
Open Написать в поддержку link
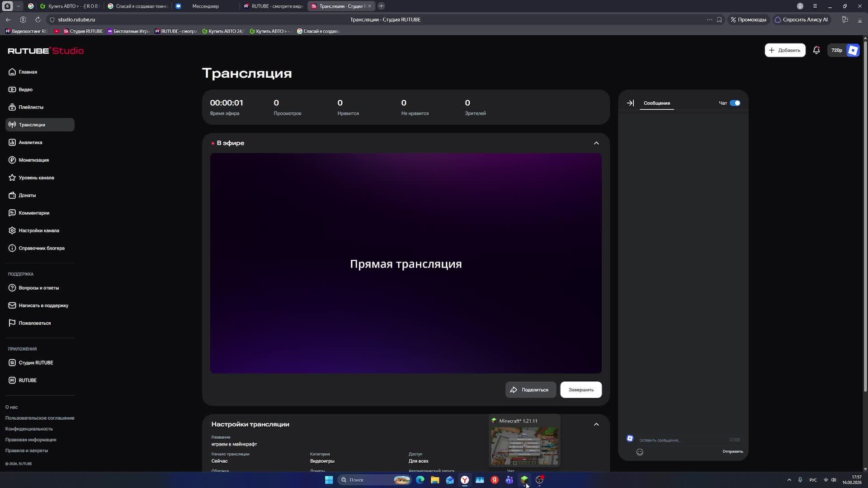(x=40, y=305)
